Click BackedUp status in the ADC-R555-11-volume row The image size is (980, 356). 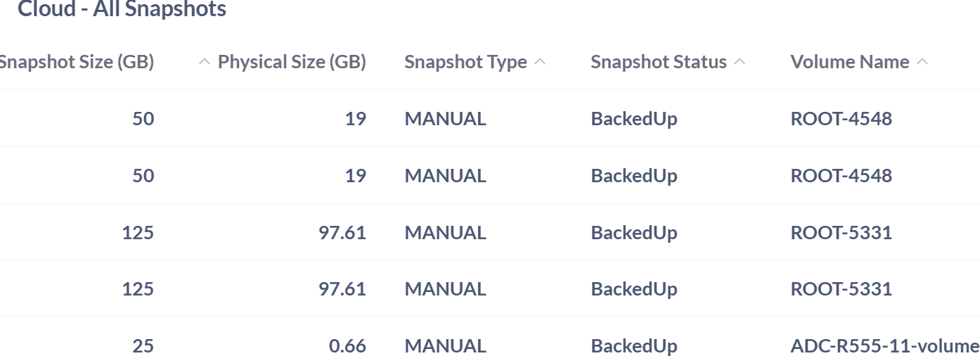pos(633,346)
